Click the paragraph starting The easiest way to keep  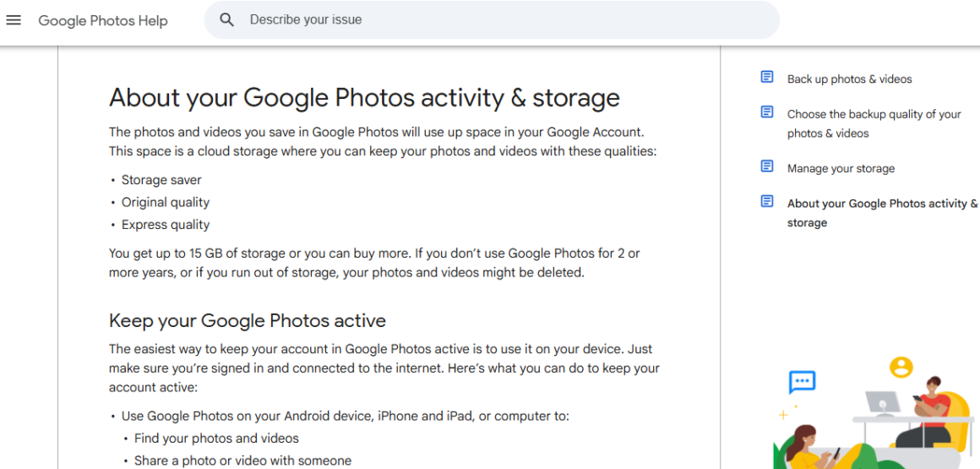click(x=384, y=368)
